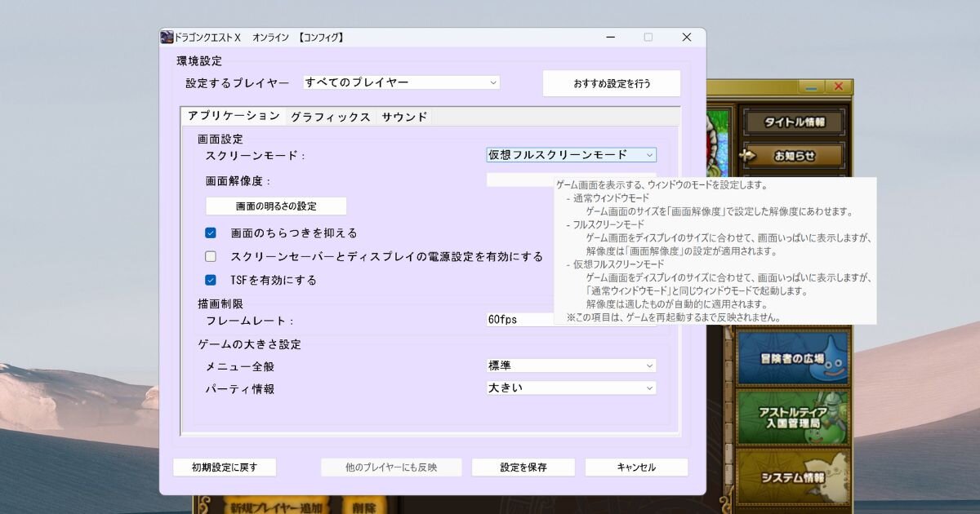Open the パーティ情報 size dropdown

(572, 388)
